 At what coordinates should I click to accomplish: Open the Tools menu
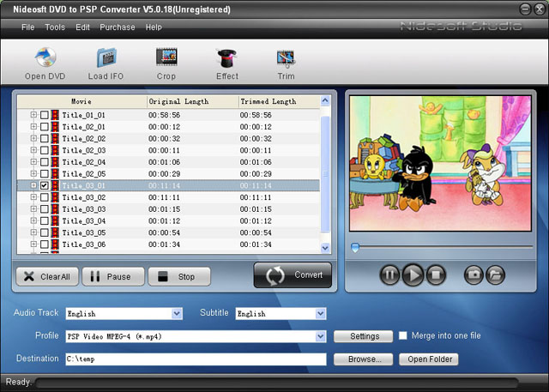point(55,27)
